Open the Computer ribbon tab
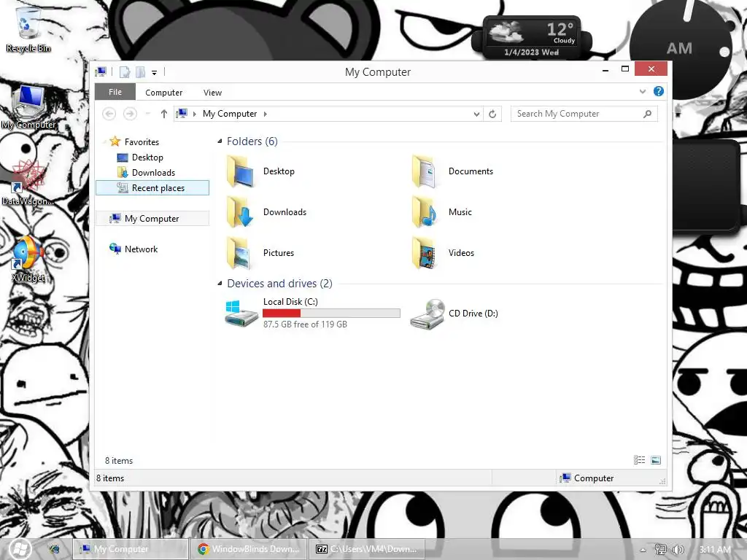 point(164,93)
